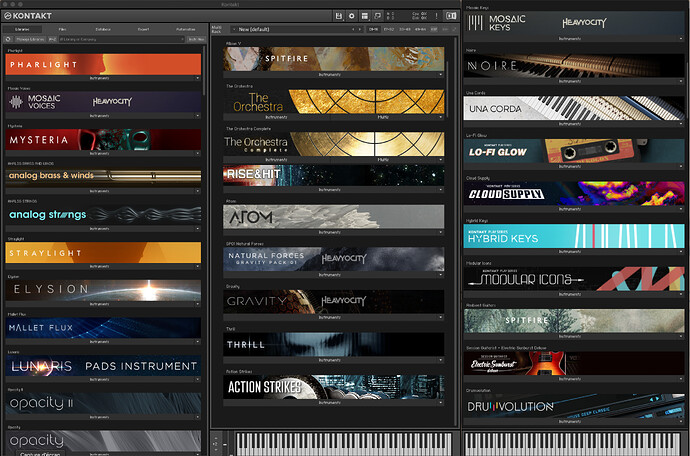Screen dimensions: 690x456
Task: Switch to the Libraries tab
Action: 22,29
